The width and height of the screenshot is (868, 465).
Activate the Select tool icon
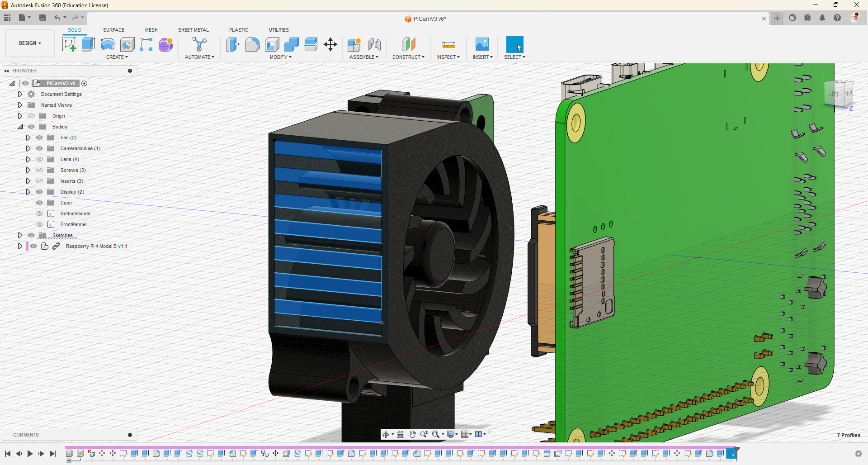[514, 44]
